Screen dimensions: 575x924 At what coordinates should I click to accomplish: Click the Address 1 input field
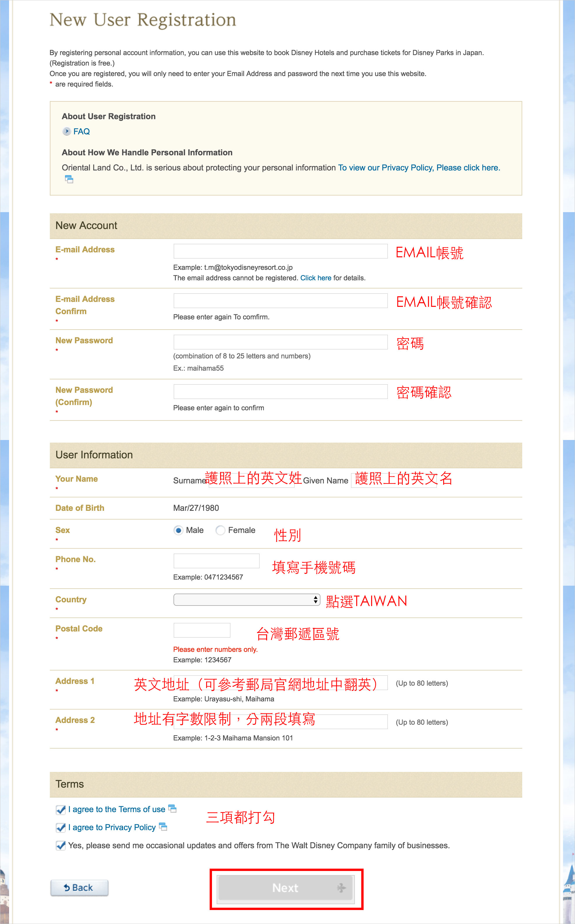coord(280,682)
